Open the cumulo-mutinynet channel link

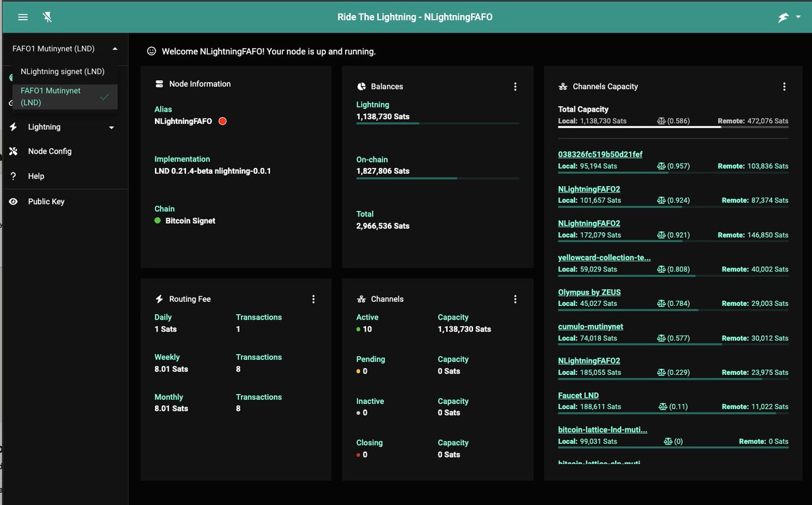[x=591, y=326]
